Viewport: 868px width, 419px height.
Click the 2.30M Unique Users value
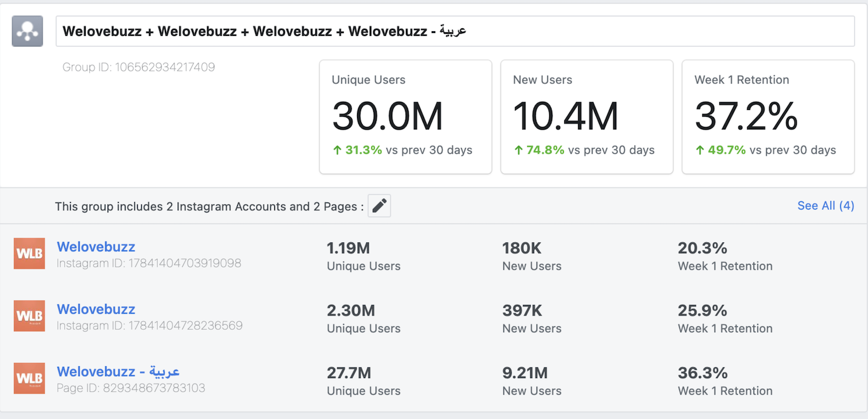point(351,311)
